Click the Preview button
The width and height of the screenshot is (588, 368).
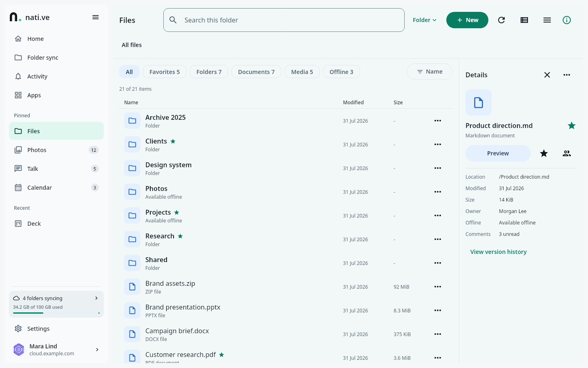[498, 153]
